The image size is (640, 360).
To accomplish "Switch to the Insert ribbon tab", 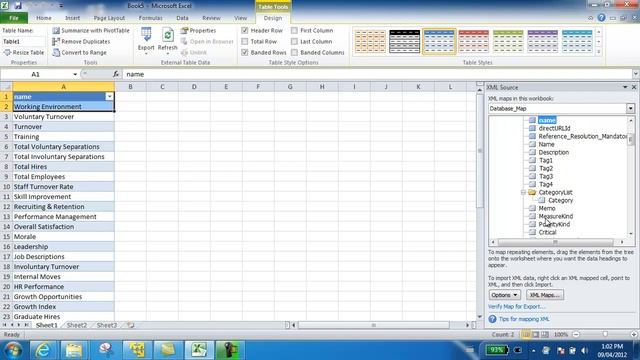I will point(72,18).
